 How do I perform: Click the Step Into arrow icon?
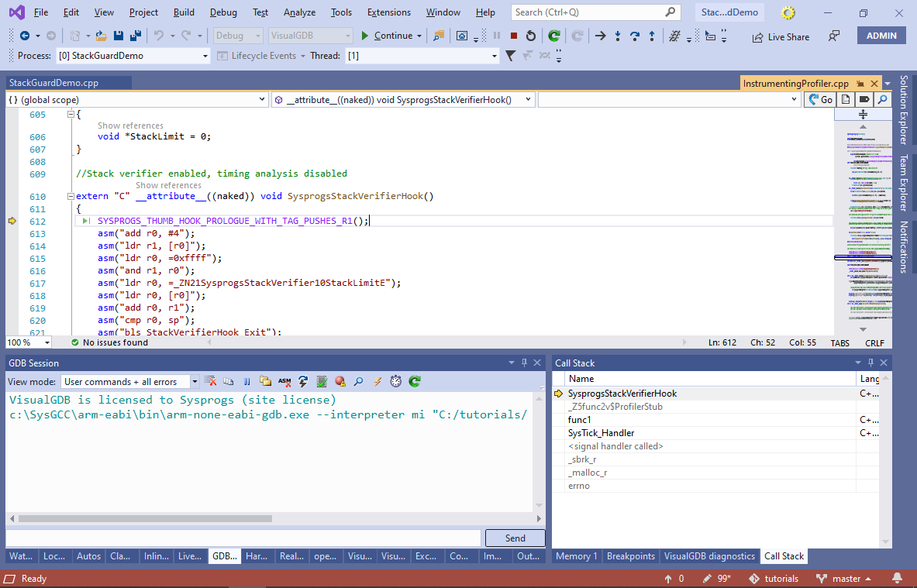click(x=618, y=36)
